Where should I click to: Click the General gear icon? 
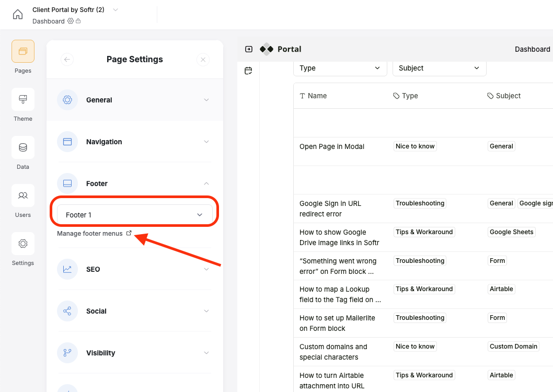[67, 100]
